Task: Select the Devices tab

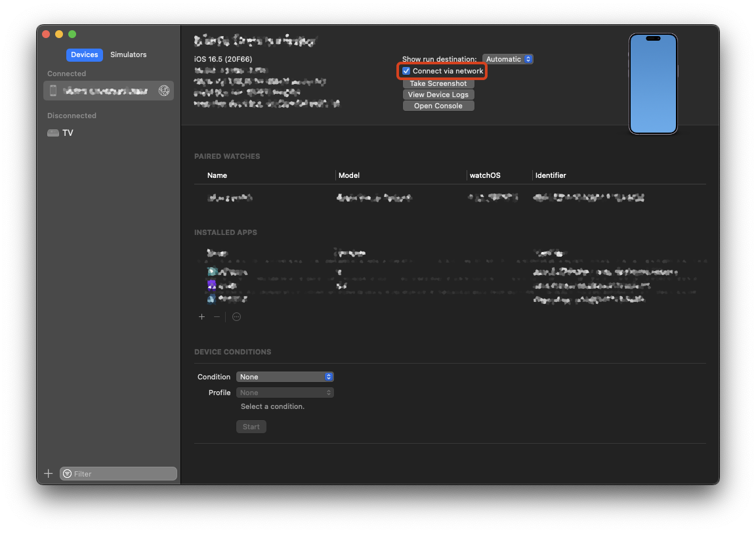Action: coord(84,54)
